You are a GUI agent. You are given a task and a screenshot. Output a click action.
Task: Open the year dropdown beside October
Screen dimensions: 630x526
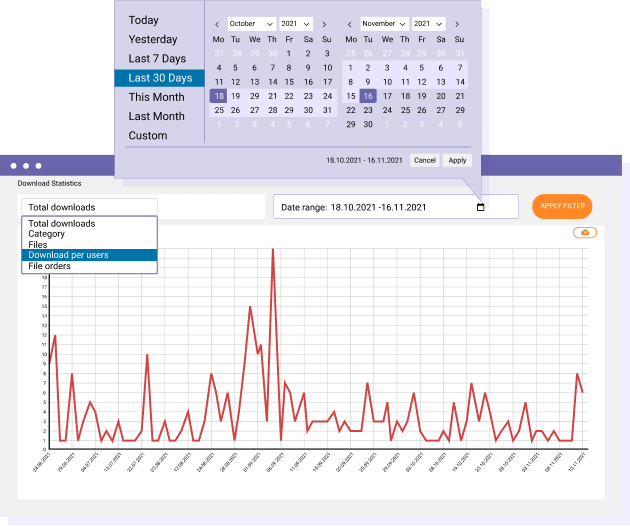tap(296, 24)
